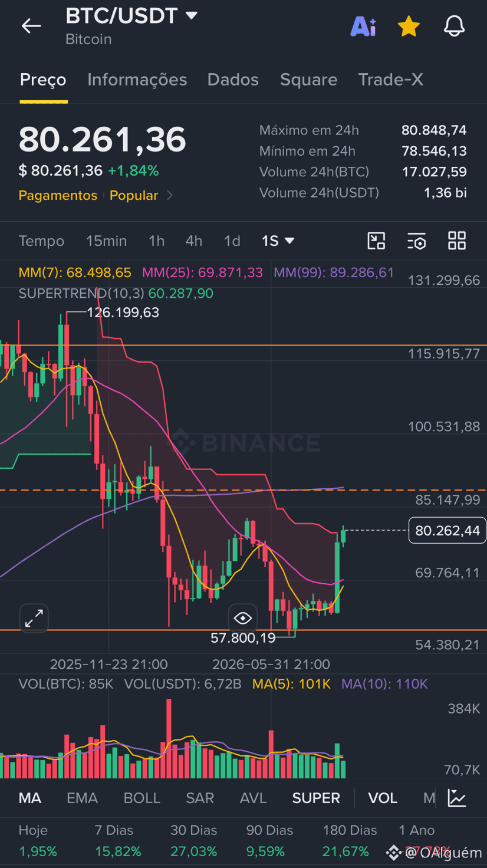Tap the current price label 80.262,44
The width and height of the screenshot is (487, 868).
(x=447, y=531)
